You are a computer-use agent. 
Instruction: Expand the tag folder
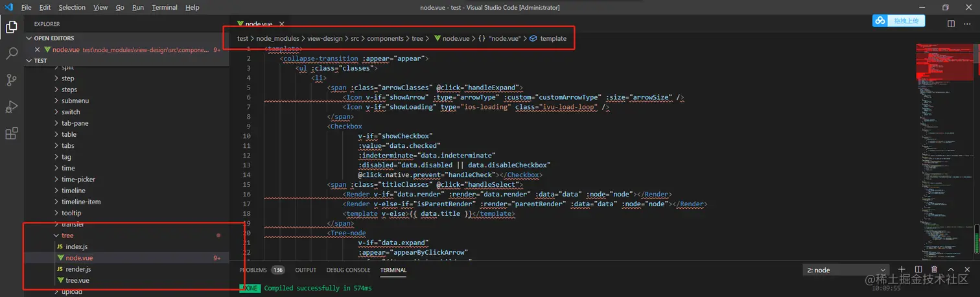click(x=127, y=157)
